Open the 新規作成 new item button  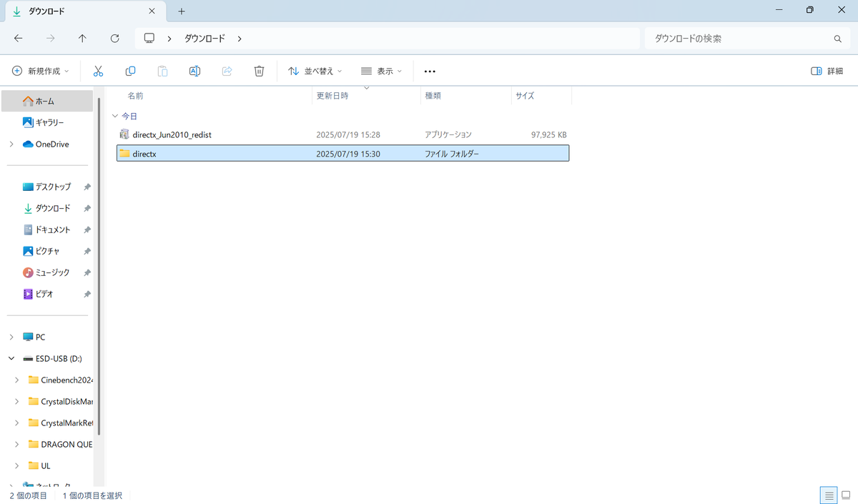click(41, 71)
